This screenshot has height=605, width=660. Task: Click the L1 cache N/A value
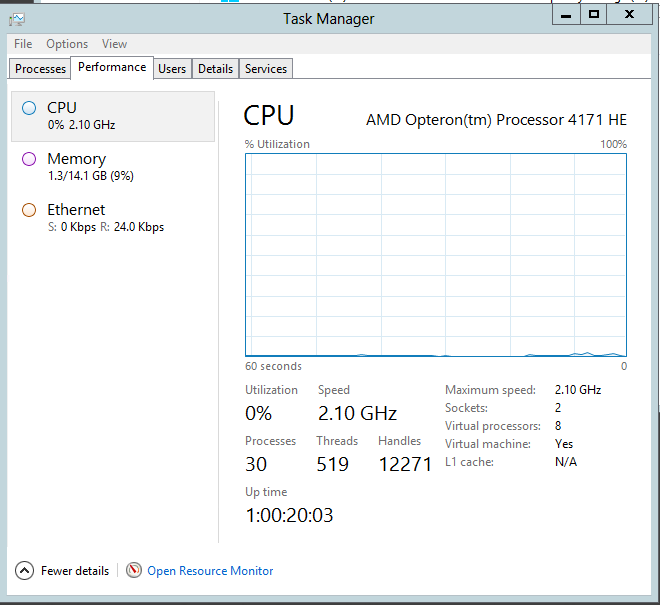(x=566, y=462)
